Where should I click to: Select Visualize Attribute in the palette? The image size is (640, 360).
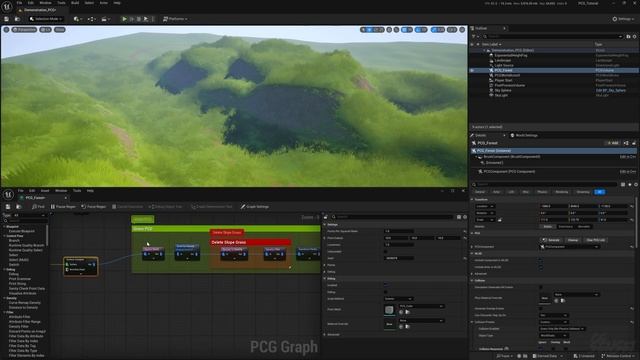22,293
